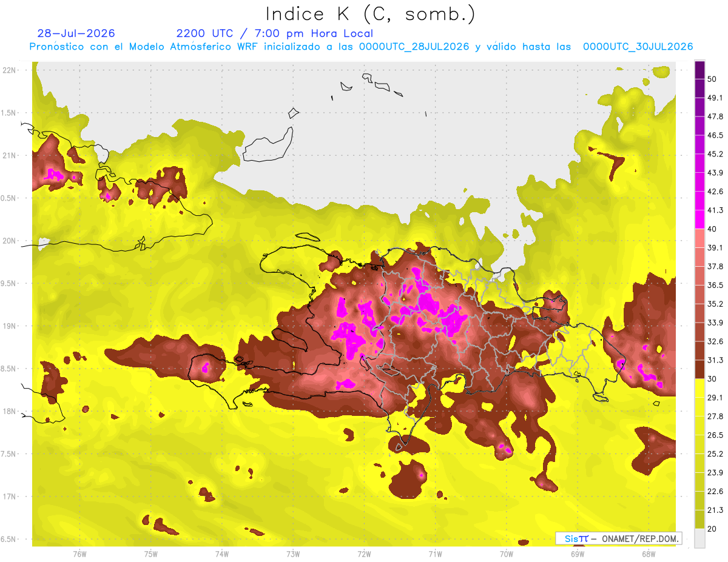
Task: Click legend value "25.2"
Action: (x=715, y=453)
